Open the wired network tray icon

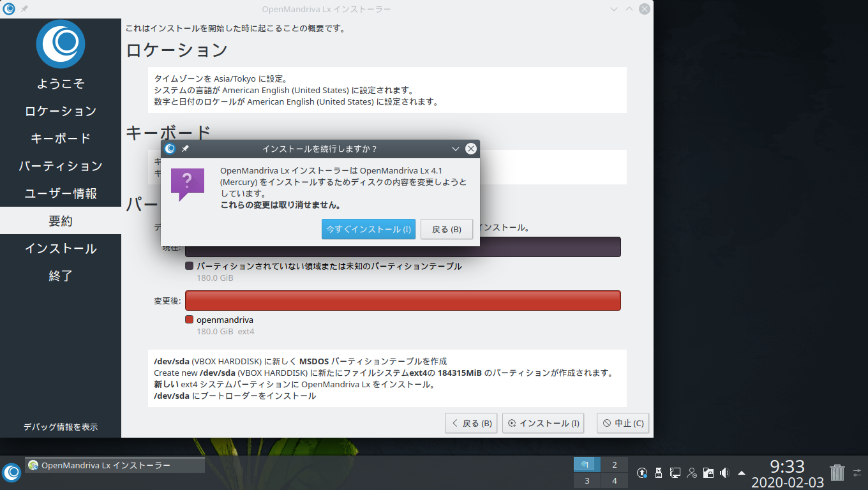(675, 473)
